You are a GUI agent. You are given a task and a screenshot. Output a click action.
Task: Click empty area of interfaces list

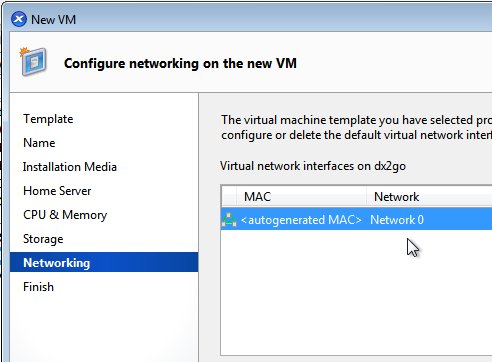click(356, 292)
